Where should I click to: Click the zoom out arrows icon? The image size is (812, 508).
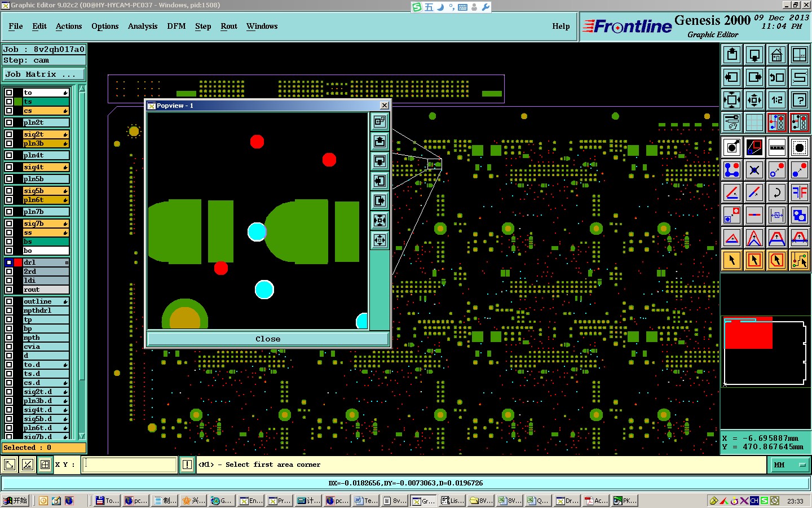(x=754, y=100)
